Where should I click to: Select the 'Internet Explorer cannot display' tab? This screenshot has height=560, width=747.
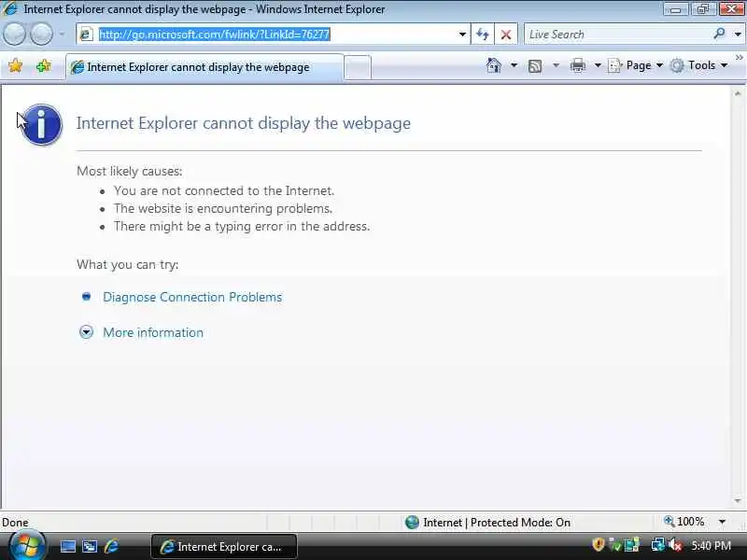204,67
